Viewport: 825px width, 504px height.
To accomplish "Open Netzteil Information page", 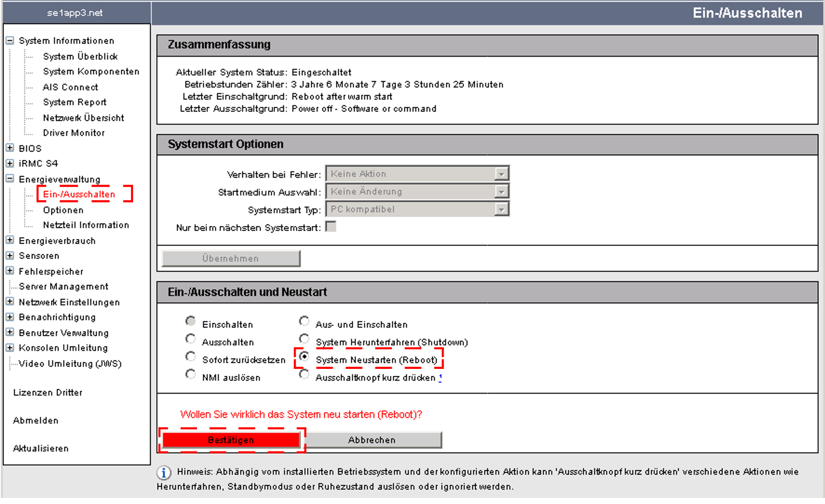I will (86, 225).
